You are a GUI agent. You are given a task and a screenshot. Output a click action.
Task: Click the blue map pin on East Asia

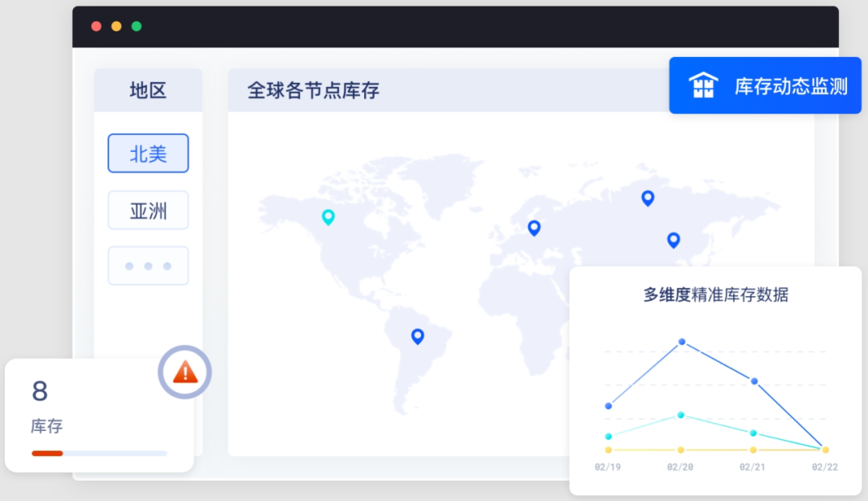coord(674,240)
